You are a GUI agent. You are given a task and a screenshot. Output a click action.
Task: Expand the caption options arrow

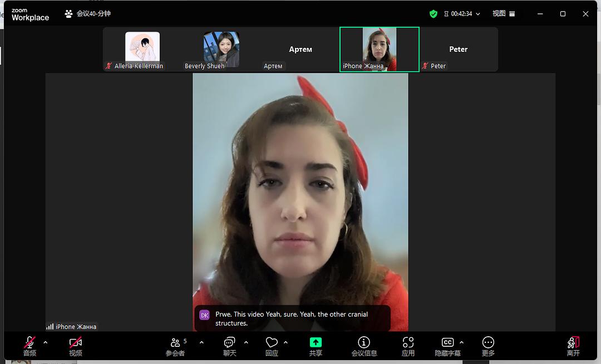[x=461, y=342]
